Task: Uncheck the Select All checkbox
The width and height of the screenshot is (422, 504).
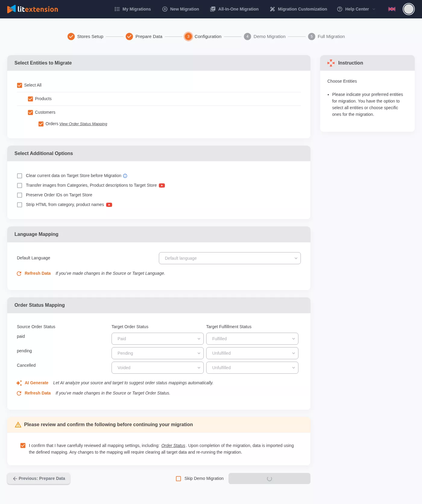Action: click(x=20, y=85)
